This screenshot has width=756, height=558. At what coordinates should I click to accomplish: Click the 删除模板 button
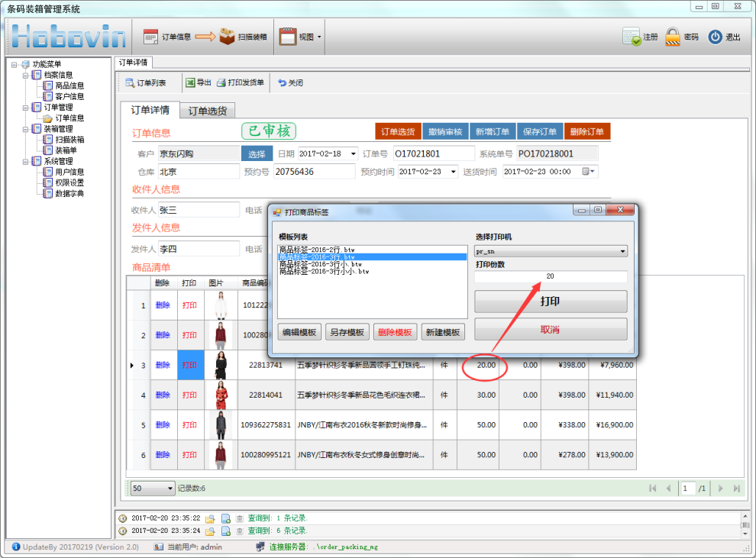pos(395,332)
